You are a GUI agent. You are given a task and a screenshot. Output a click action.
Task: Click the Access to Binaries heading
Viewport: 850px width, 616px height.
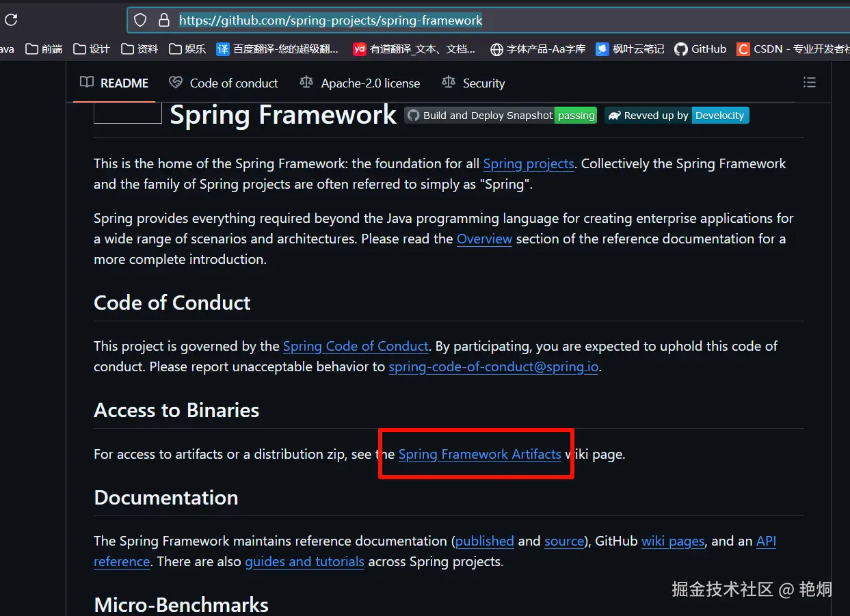[x=176, y=410]
